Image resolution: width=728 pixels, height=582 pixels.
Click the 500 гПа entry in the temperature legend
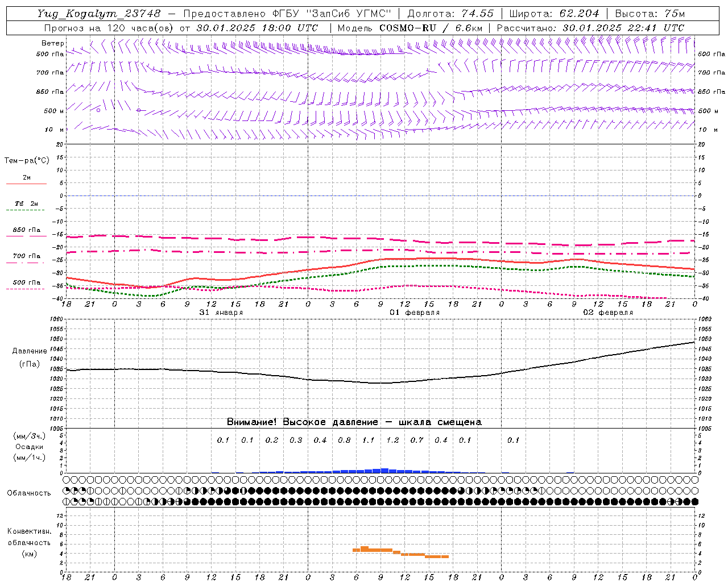coord(27,282)
